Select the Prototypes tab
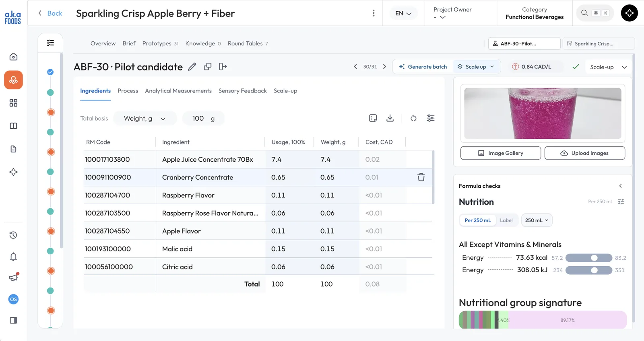644x341 pixels. [x=160, y=43]
